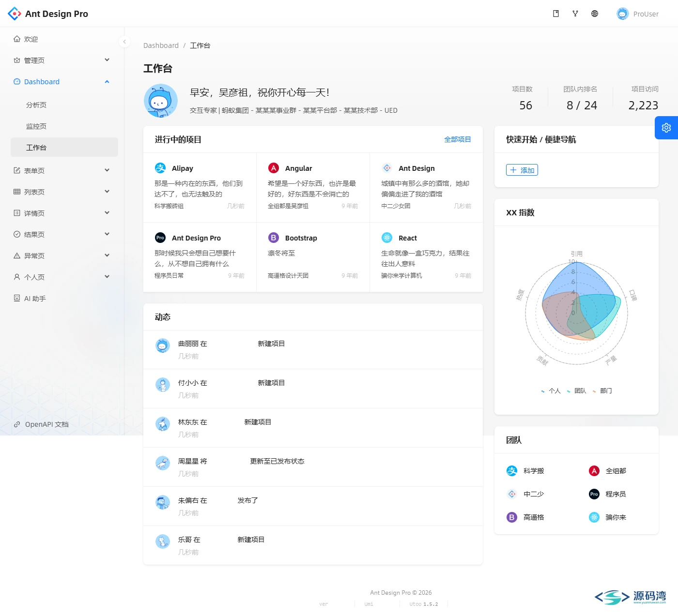Click the Dashboard breadcrumb link
This screenshot has width=678, height=616.
(x=161, y=45)
